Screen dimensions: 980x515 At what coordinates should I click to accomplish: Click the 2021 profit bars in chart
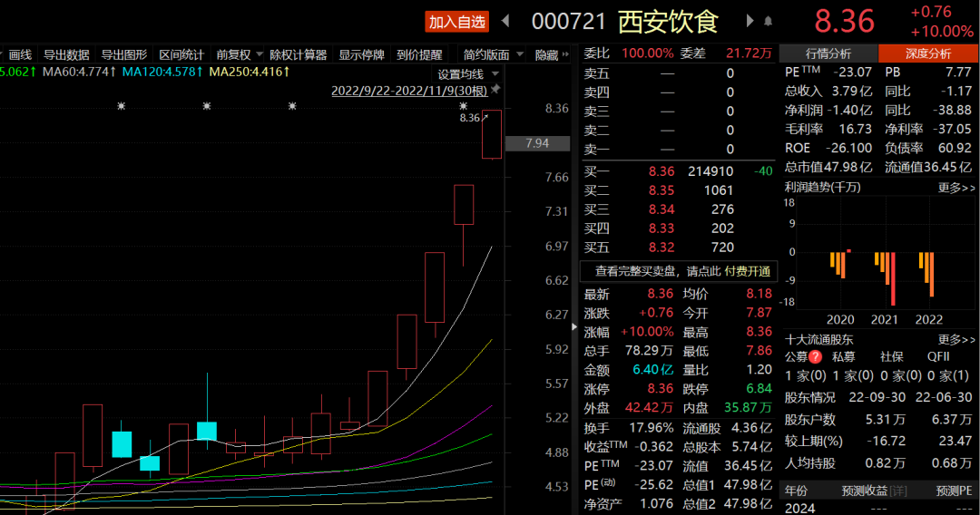885,277
